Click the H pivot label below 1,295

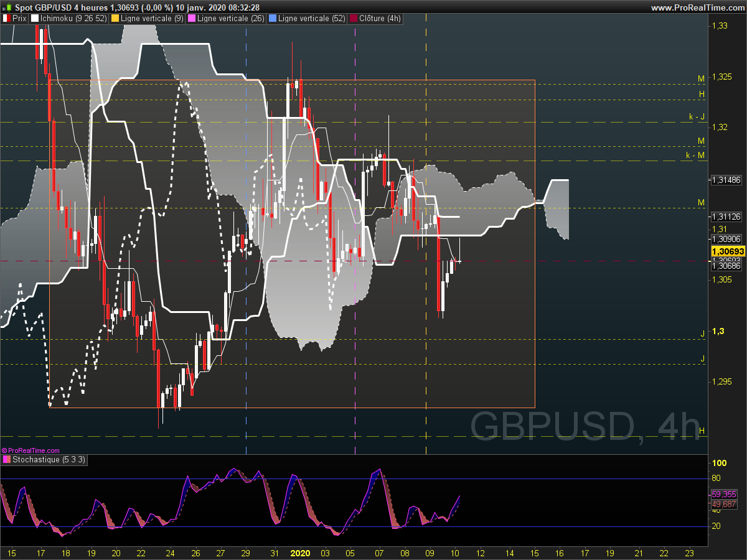point(702,431)
